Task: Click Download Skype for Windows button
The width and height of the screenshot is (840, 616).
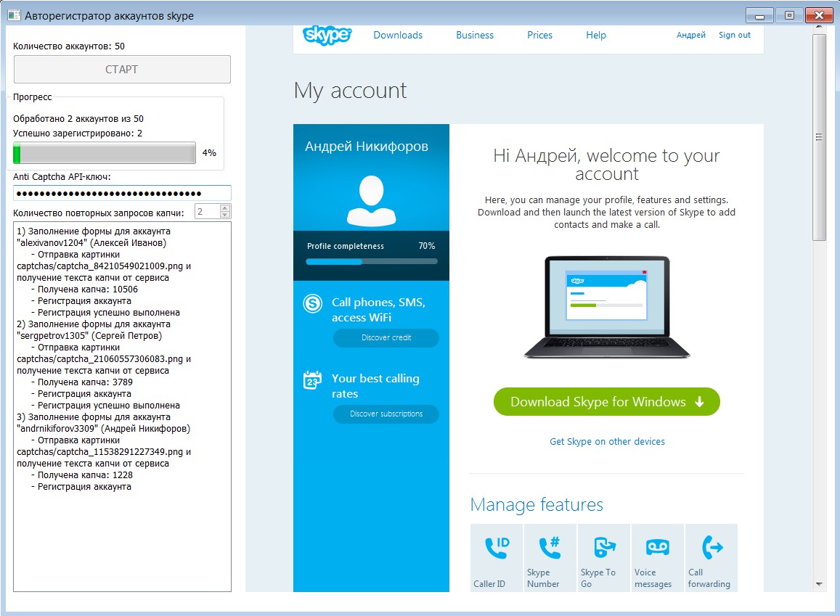Action: click(606, 401)
